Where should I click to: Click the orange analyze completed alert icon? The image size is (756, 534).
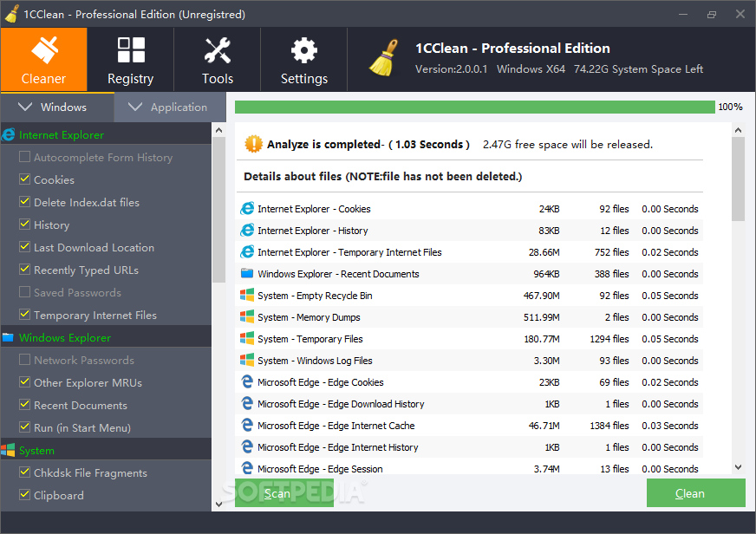[254, 144]
